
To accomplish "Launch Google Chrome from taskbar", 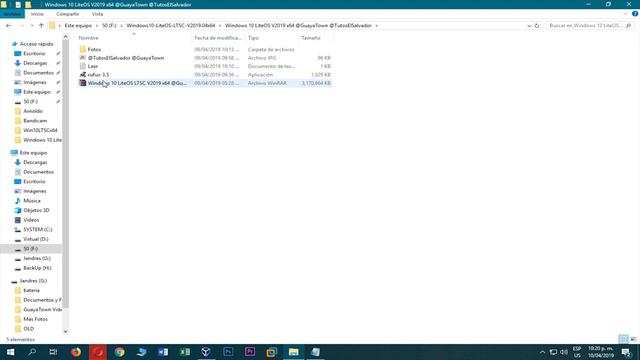I will click(x=120, y=352).
